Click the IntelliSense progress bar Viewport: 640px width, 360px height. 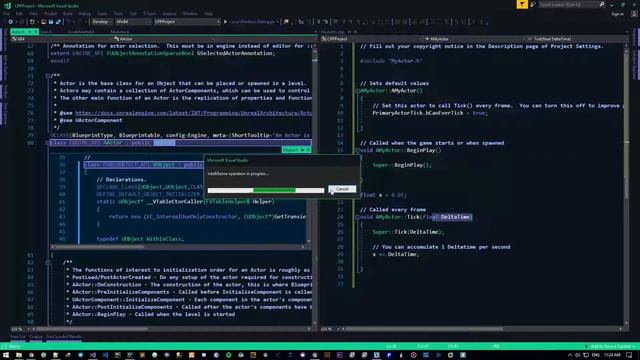click(266, 190)
